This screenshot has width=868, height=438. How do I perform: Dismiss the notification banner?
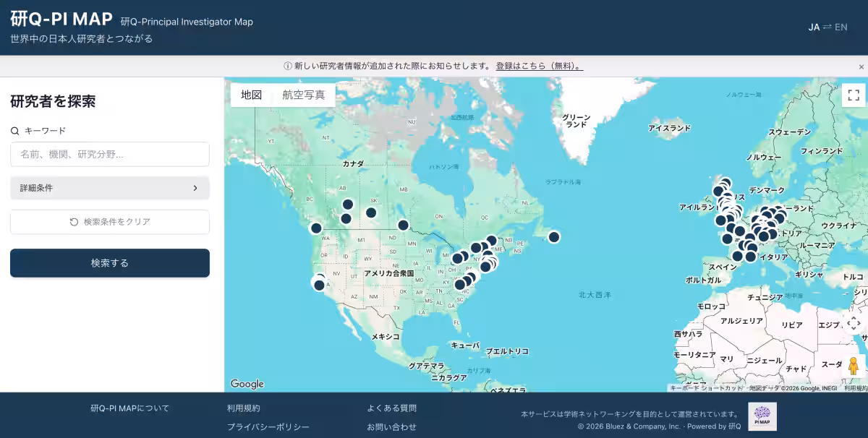[x=861, y=66]
